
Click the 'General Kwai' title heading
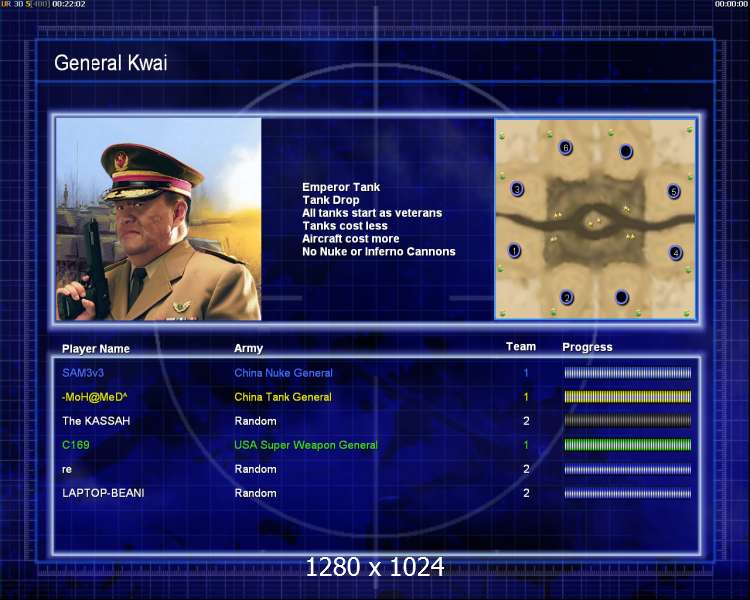pos(110,63)
